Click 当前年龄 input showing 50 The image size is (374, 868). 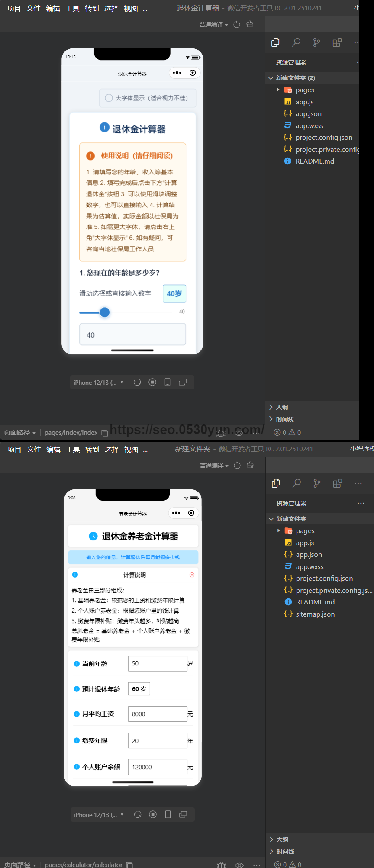tap(158, 663)
